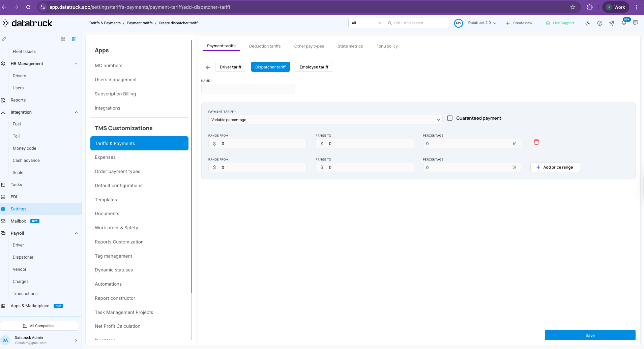Viewport: 644px width, 349px height.
Task: Open the help question mark icon
Action: pyautogui.click(x=600, y=23)
